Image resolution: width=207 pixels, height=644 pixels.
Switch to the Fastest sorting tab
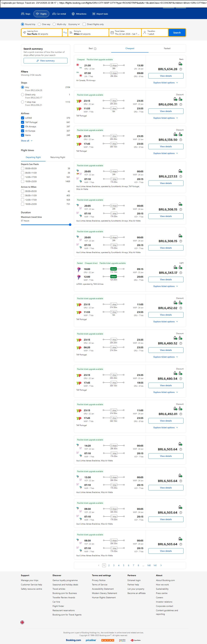pos(167,49)
